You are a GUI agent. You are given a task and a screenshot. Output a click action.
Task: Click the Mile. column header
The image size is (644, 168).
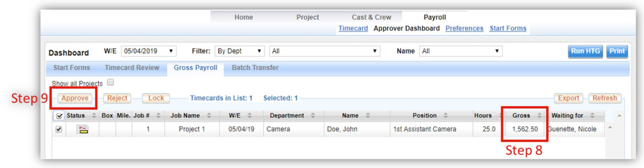tap(124, 115)
